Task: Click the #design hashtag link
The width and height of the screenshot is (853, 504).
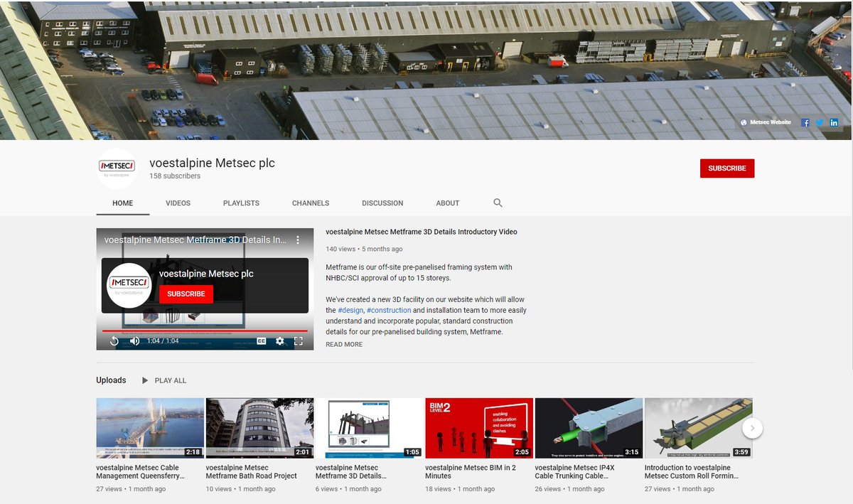Action: (x=350, y=311)
